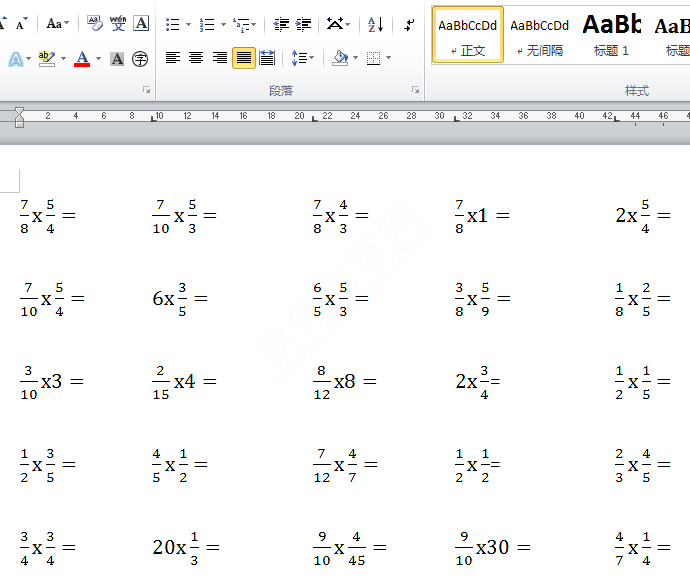Click the equation 6 x 3/5 =
Viewport: 690px width, 585px height.
click(x=180, y=299)
